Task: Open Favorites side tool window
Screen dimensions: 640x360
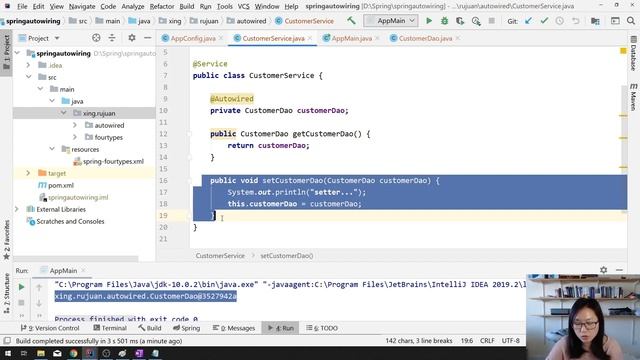Action: point(7,240)
